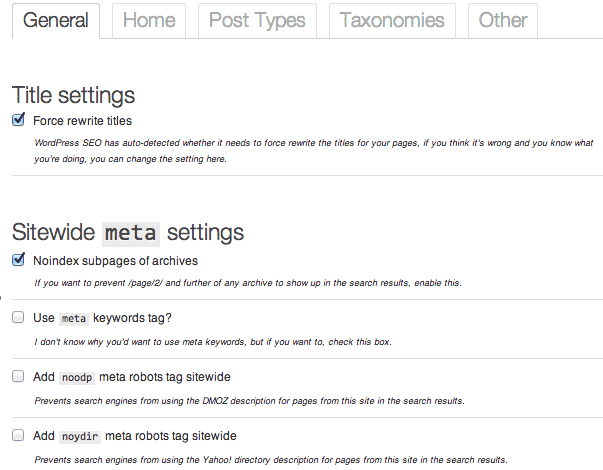Switch to the Home tab
This screenshot has height=470, width=603.
click(149, 21)
